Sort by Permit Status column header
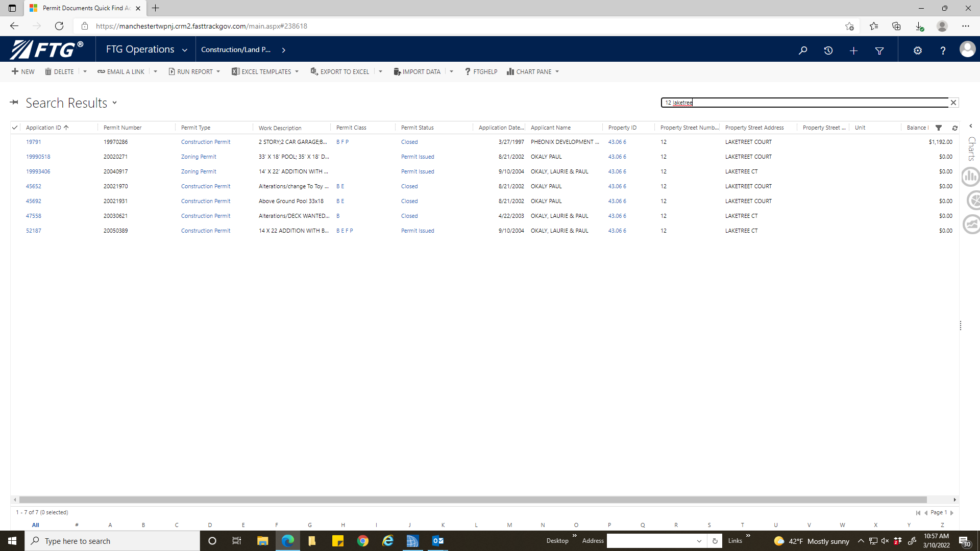 (417, 128)
